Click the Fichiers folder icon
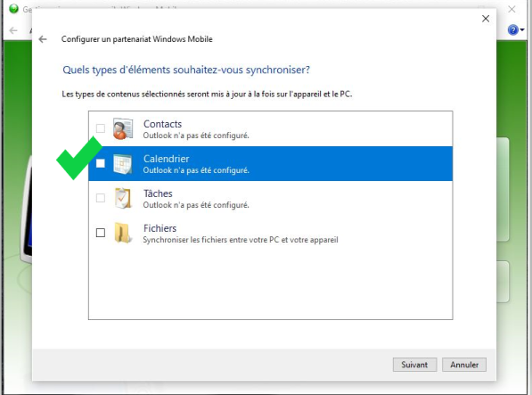This screenshot has width=532, height=395. [x=122, y=233]
